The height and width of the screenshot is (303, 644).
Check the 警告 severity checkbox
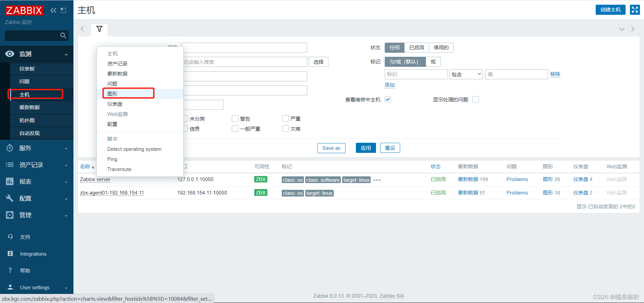[235, 118]
